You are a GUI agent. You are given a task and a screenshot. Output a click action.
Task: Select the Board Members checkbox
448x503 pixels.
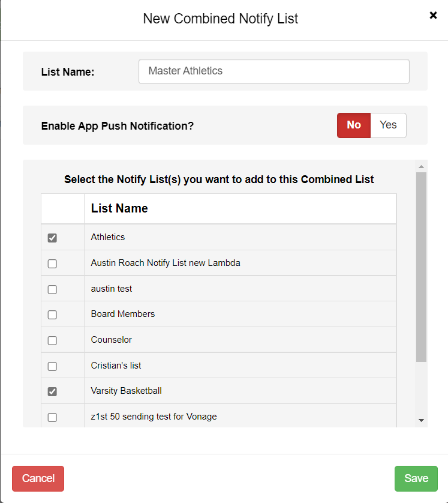pos(52,315)
